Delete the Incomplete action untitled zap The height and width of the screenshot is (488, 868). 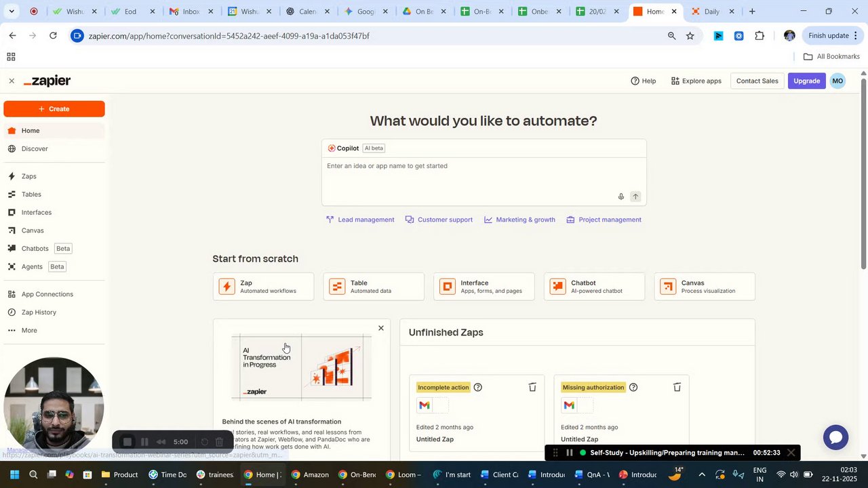532,387
